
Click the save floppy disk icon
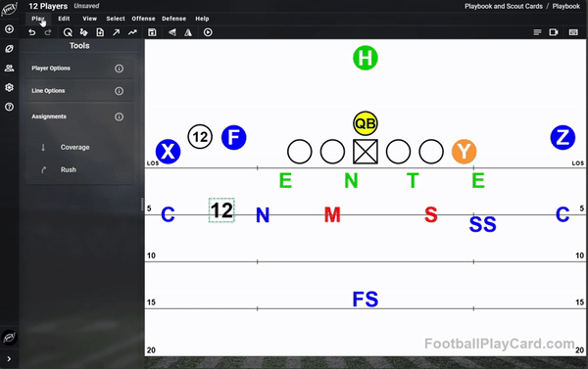tap(152, 32)
